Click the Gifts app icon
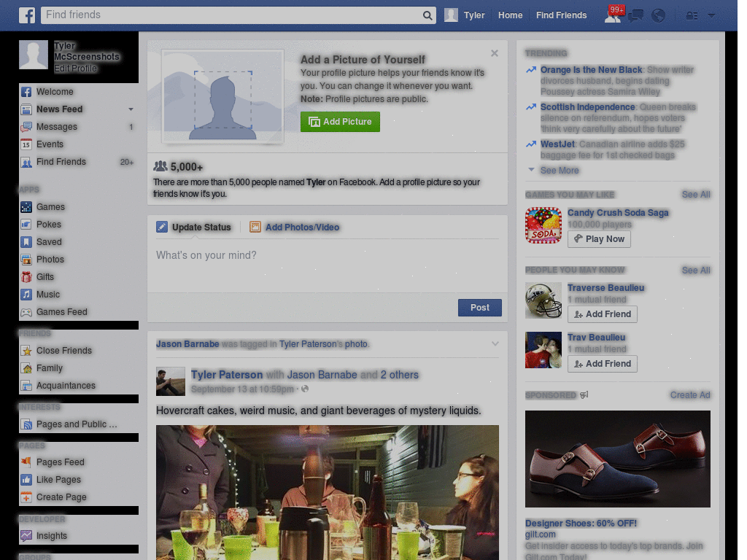This screenshot has width=747, height=560. [26, 277]
